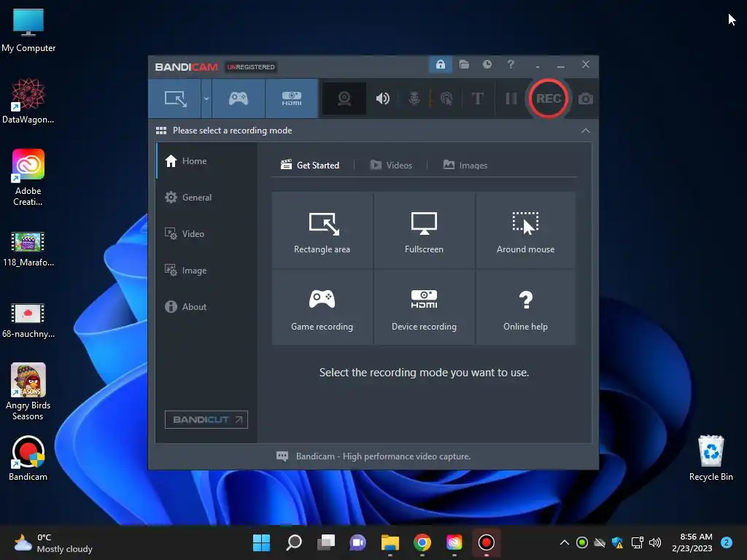Open Task View in taskbar
This screenshot has height=560, width=747.
point(326,542)
